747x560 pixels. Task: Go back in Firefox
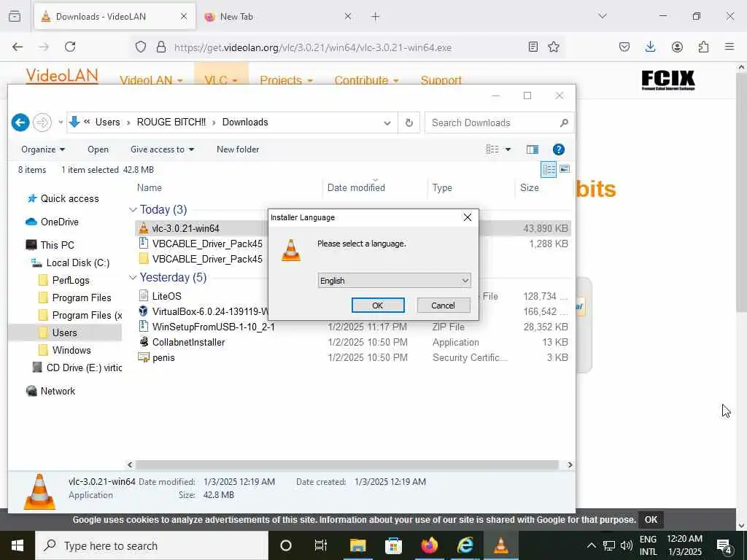point(18,47)
